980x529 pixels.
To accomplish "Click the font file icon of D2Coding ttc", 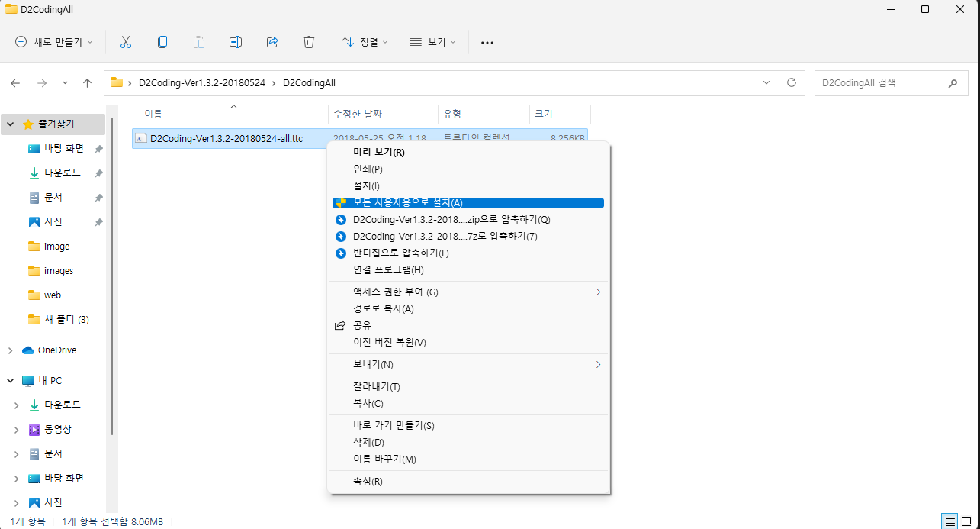I will 141,138.
